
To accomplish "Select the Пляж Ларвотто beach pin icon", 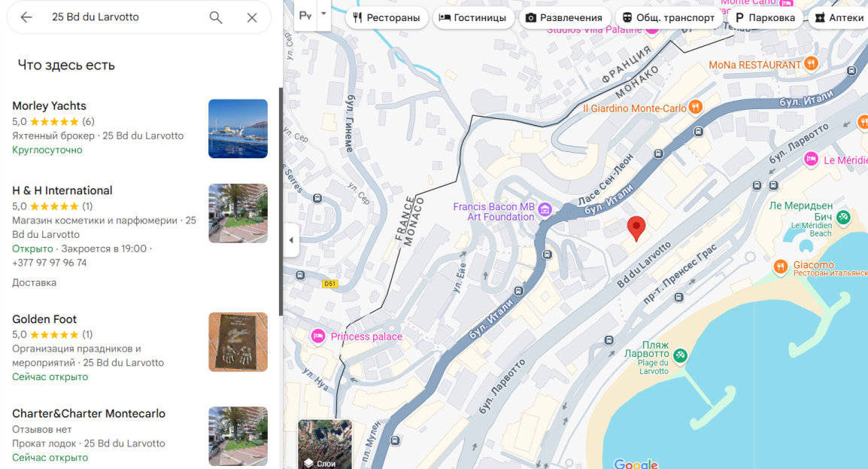I will [x=681, y=355].
